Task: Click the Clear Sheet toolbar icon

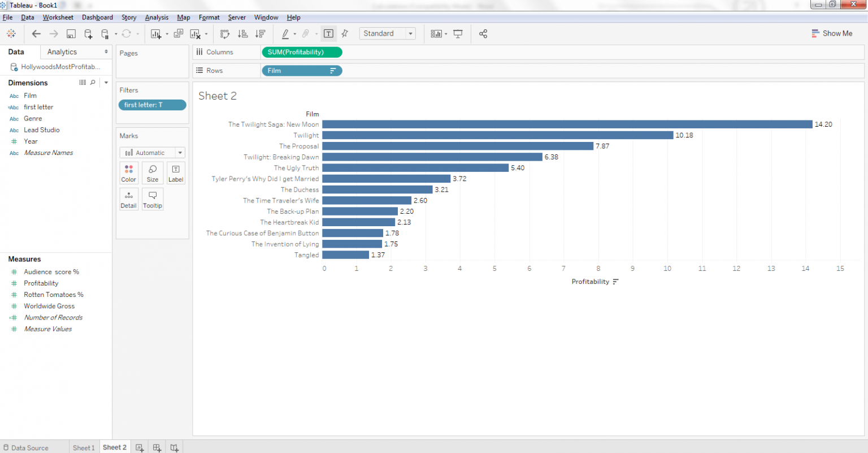Action: (x=196, y=34)
